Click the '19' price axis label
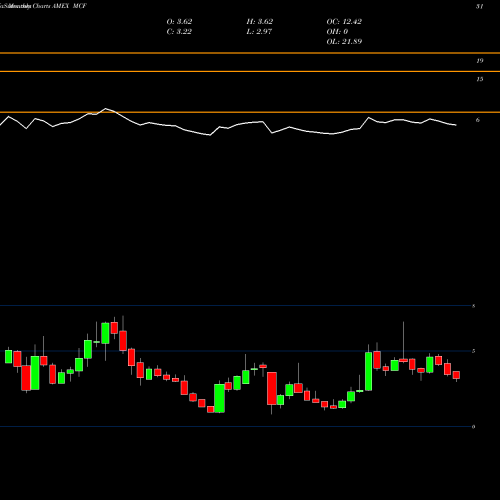Image resolution: width=500 pixels, height=500 pixels. tap(480, 61)
